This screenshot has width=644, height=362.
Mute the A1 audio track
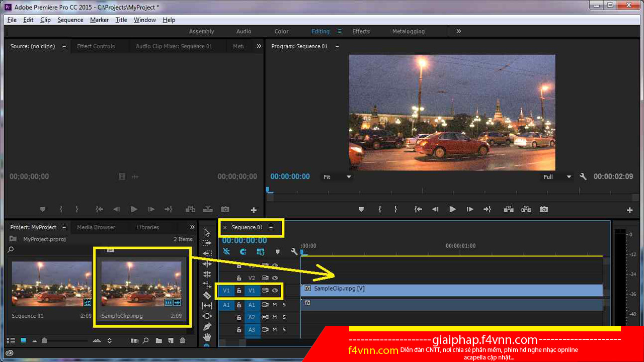coord(275,305)
